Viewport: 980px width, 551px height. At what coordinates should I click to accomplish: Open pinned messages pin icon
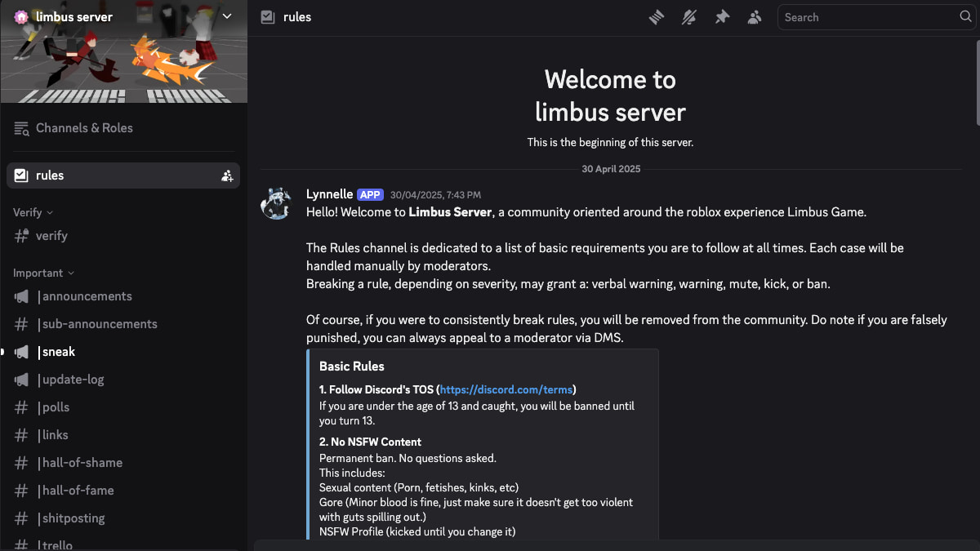(722, 17)
